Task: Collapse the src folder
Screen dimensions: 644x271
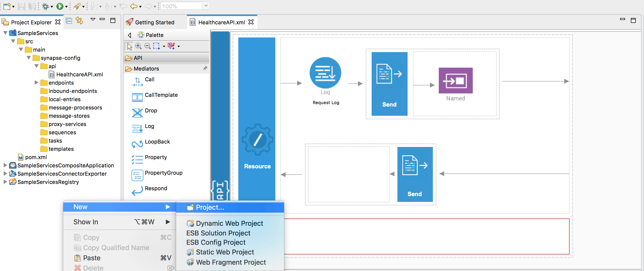Action: [x=13, y=41]
